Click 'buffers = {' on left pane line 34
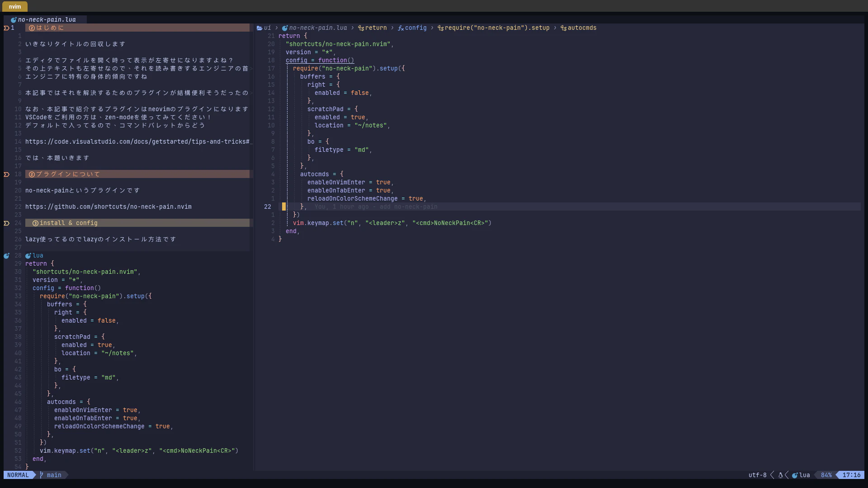This screenshot has height=488, width=868. (67, 305)
